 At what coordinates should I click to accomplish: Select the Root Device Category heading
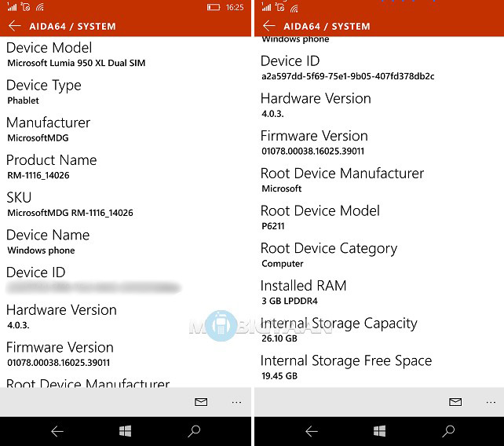[x=329, y=249]
